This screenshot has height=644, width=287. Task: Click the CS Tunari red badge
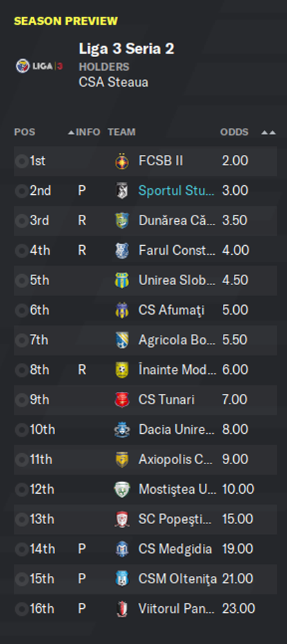122,400
